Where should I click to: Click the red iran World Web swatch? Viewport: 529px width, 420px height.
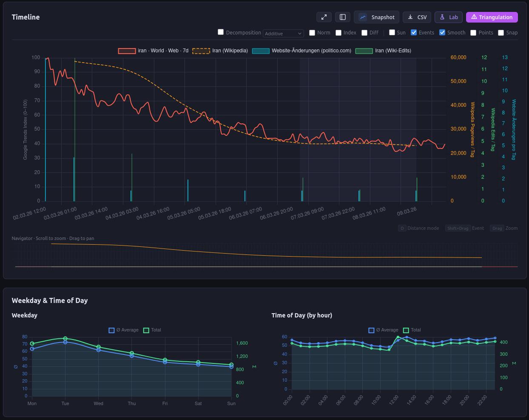click(127, 51)
